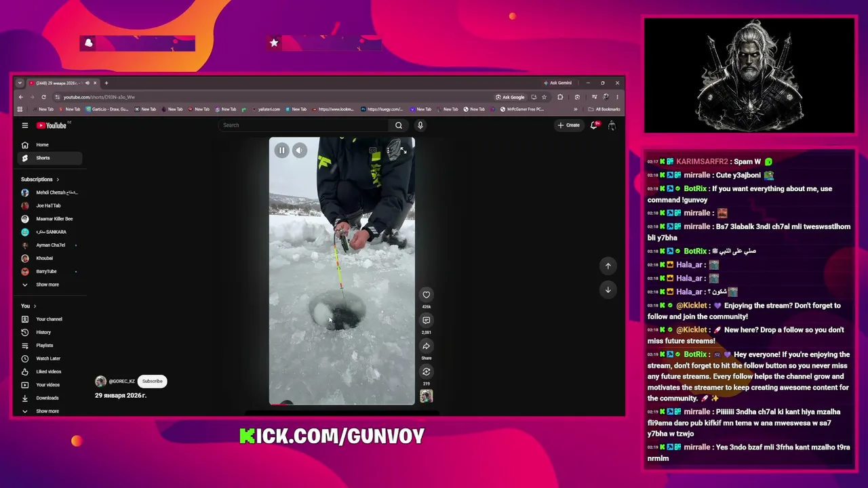Open the yallateri.com bookmark
The width and height of the screenshot is (868, 488).
pyautogui.click(x=265, y=109)
